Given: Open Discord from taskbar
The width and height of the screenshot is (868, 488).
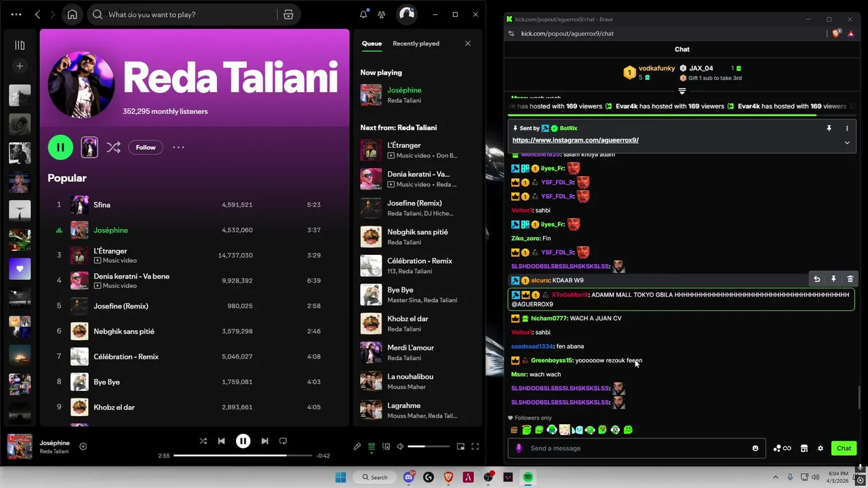Looking at the screenshot, I should [x=409, y=477].
